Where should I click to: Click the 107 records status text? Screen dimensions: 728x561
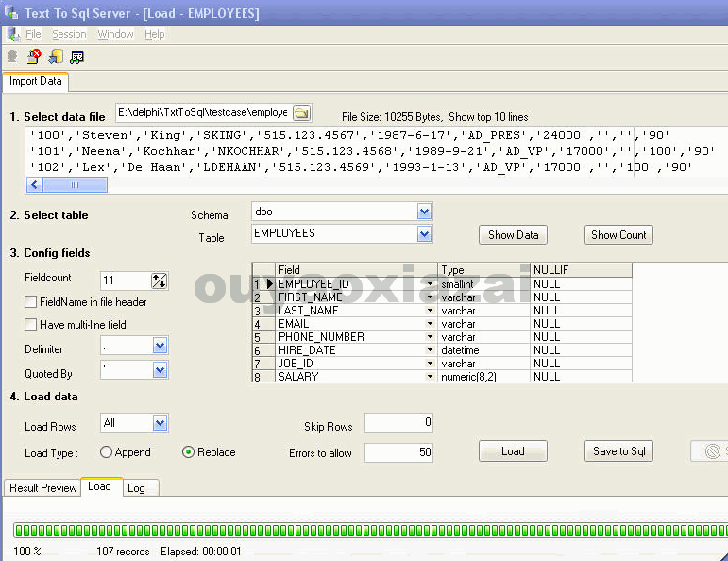pos(123,552)
